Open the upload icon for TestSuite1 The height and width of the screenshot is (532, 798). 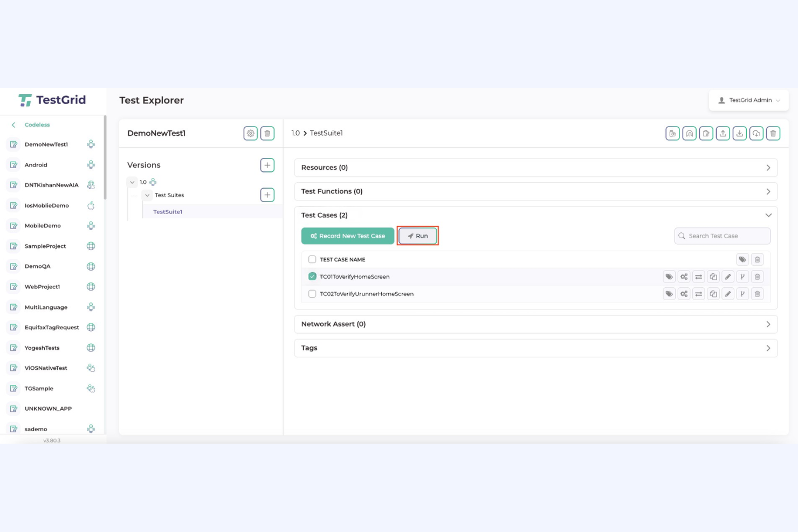pos(723,133)
